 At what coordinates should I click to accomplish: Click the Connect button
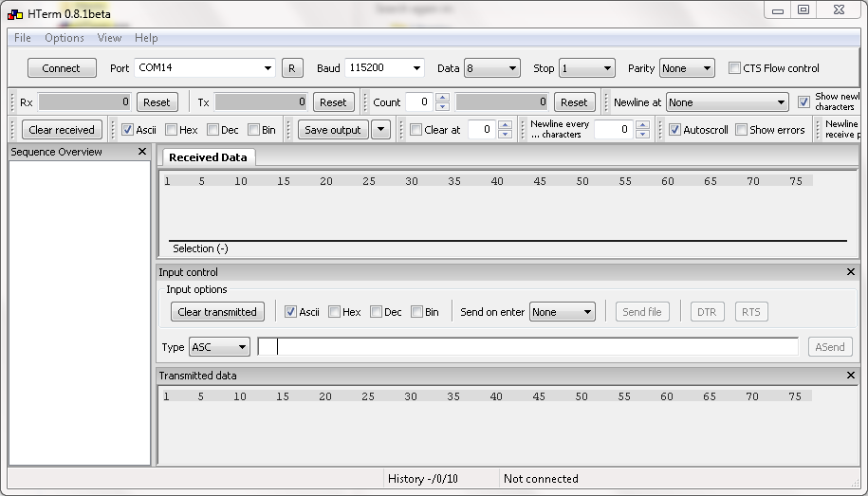[x=62, y=68]
